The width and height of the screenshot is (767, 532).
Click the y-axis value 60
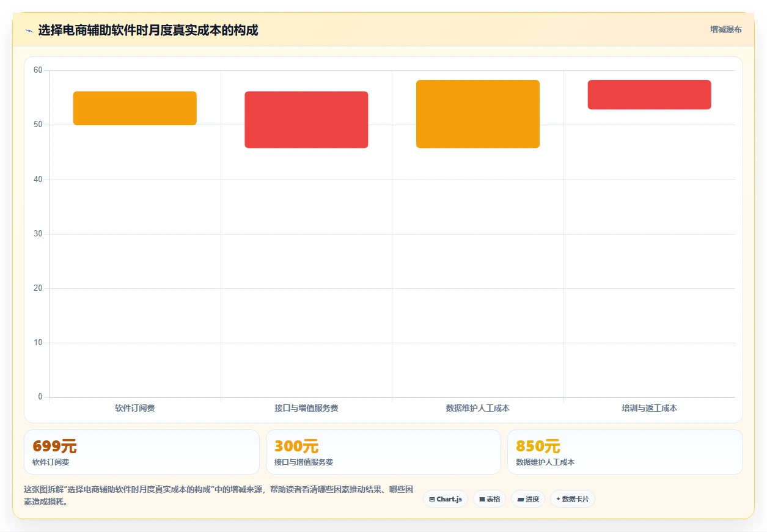tap(38, 70)
